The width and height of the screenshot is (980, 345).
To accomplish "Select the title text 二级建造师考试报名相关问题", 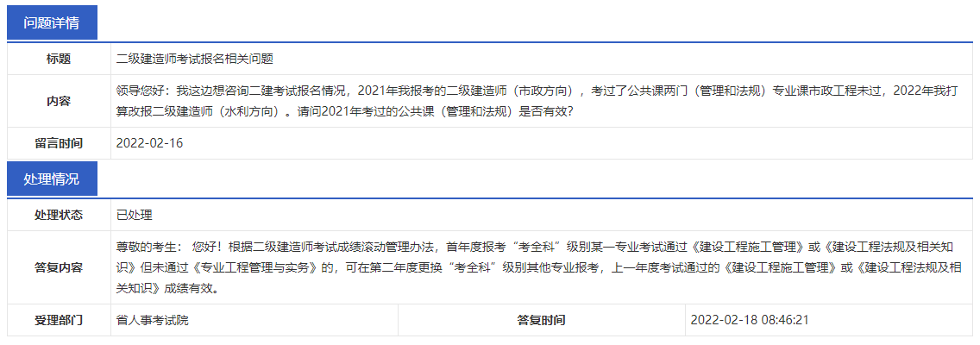I will 195,59.
